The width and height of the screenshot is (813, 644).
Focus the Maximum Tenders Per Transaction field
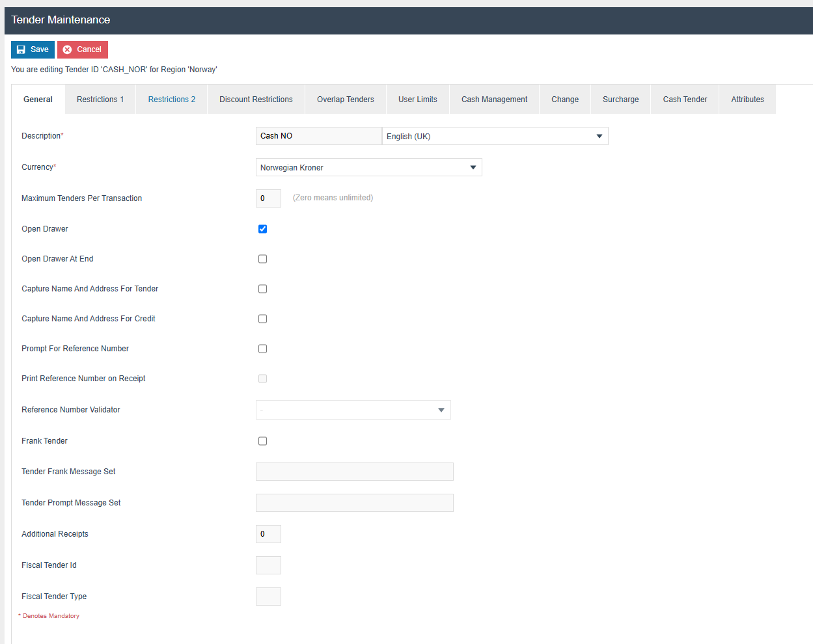pyautogui.click(x=268, y=198)
